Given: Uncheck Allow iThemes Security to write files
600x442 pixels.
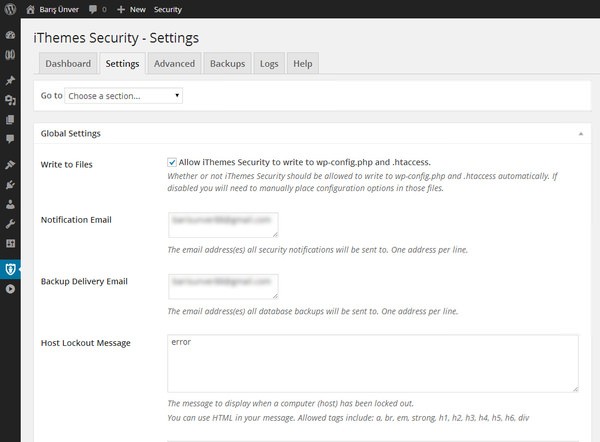Looking at the screenshot, I should [x=172, y=162].
